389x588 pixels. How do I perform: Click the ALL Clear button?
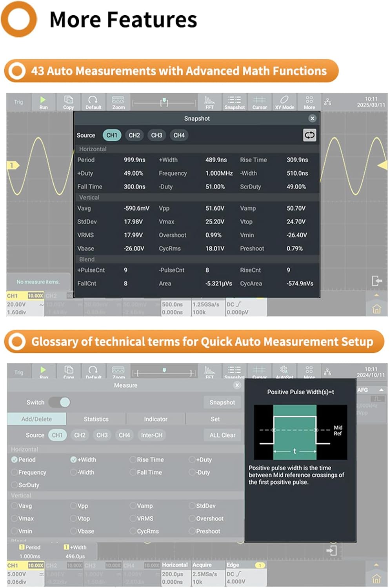click(222, 435)
